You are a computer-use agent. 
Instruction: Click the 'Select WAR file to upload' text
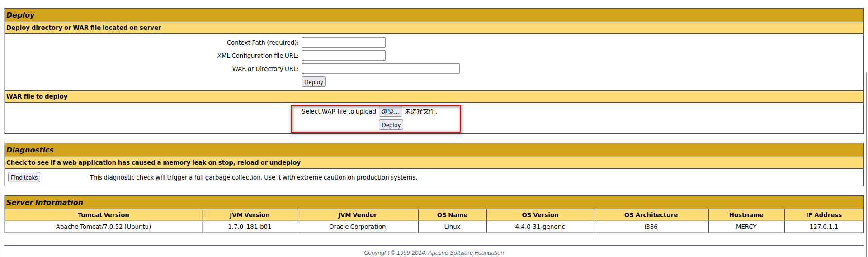click(x=339, y=111)
